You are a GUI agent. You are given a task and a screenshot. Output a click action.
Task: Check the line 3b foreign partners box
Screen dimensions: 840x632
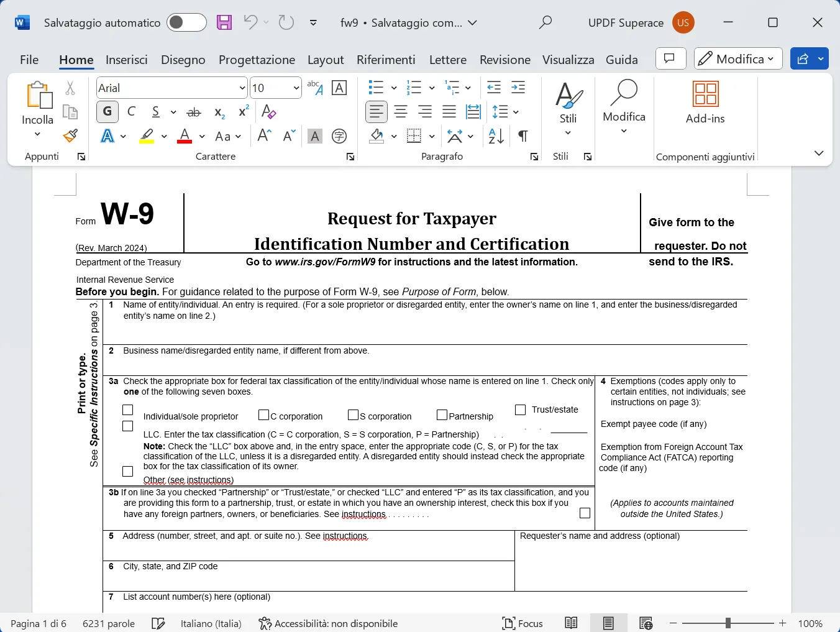pyautogui.click(x=585, y=513)
